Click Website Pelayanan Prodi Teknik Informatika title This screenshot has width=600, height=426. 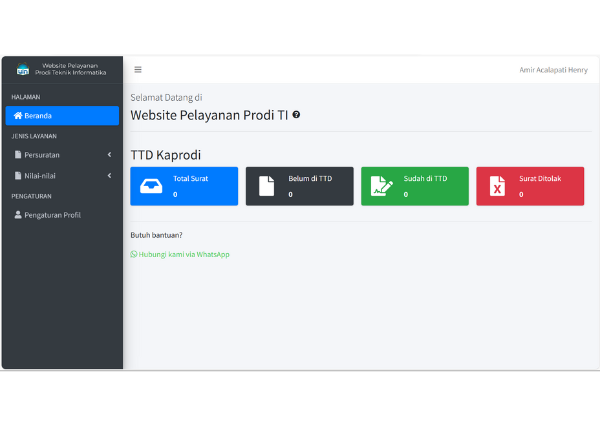pyautogui.click(x=70, y=69)
